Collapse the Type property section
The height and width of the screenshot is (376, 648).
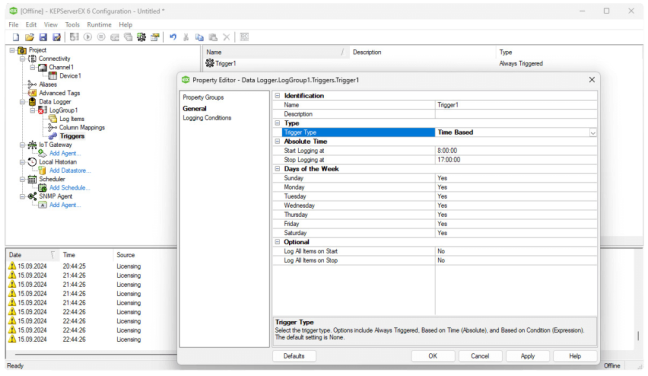278,123
